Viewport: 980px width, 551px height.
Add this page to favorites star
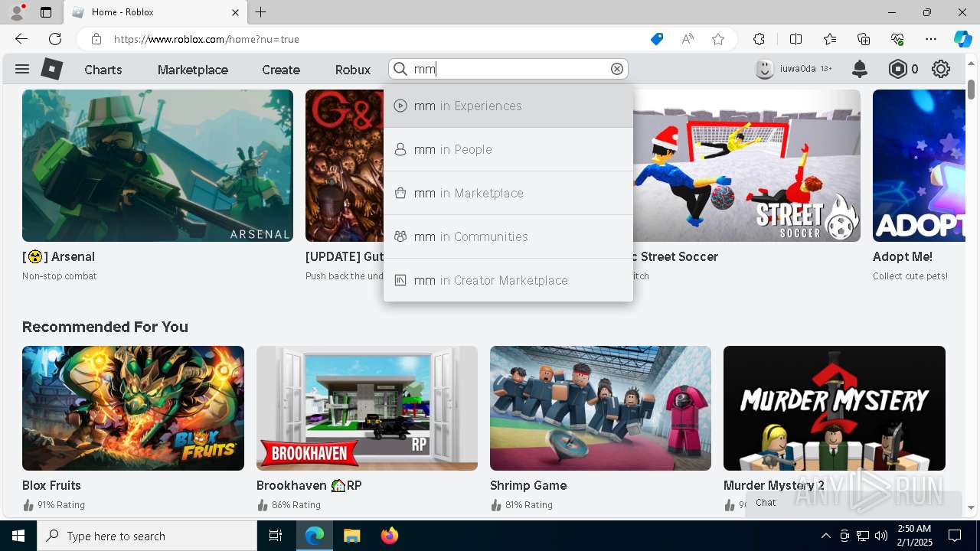(717, 39)
